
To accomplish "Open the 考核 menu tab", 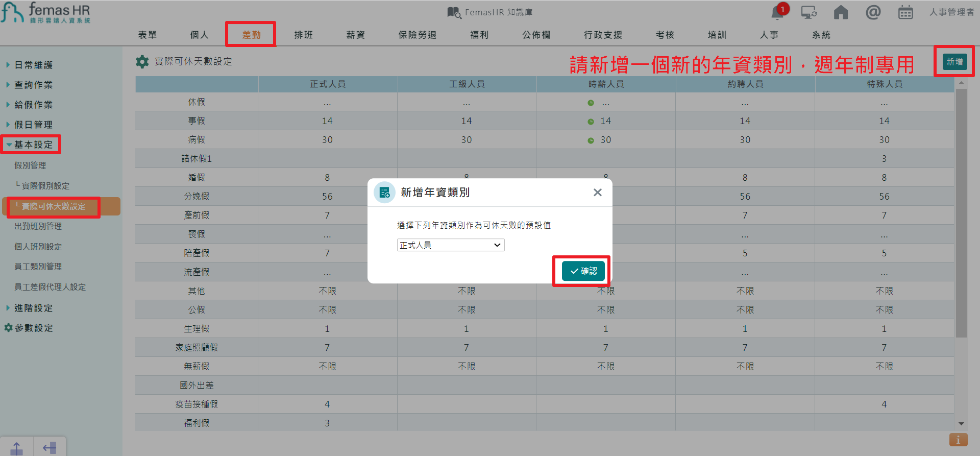I will (665, 35).
